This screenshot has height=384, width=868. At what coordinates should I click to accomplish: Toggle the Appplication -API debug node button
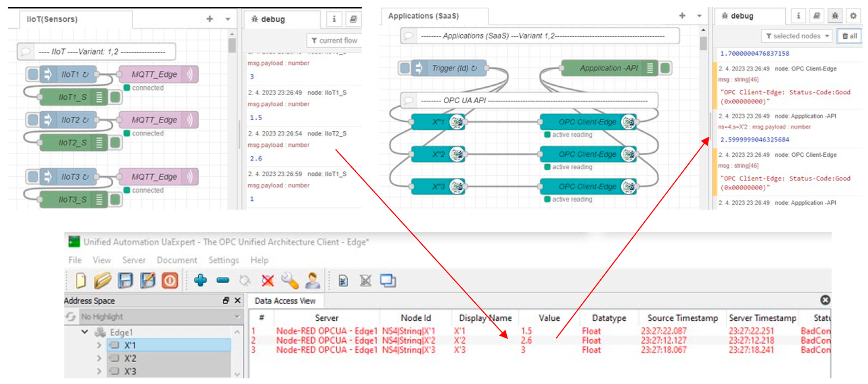tap(665, 68)
